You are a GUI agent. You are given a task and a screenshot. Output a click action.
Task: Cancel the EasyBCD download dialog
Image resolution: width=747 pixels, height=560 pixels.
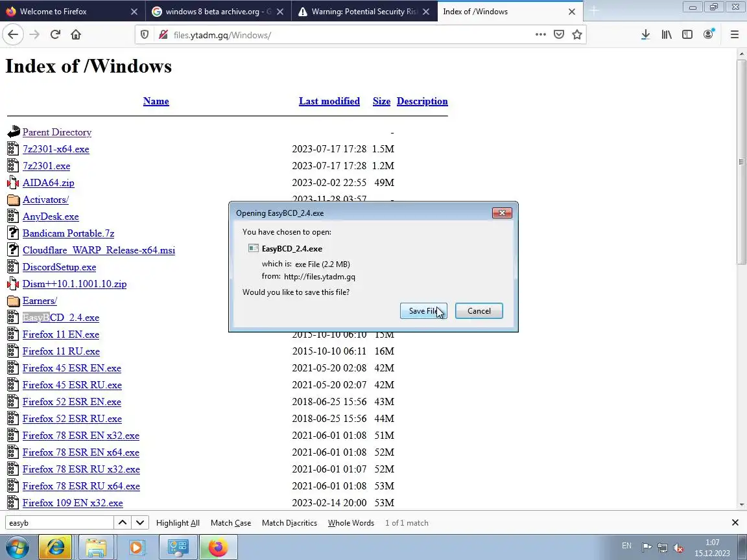coord(479,310)
